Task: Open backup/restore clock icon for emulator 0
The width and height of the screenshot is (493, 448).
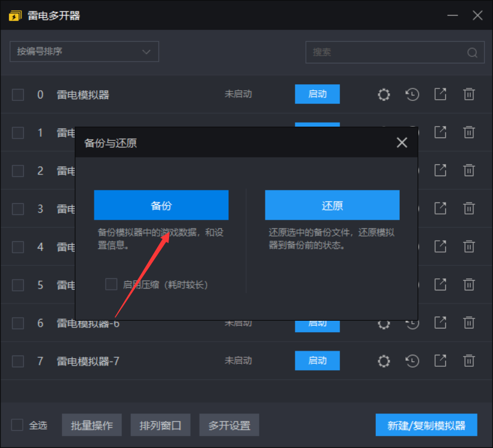Action: (x=412, y=94)
